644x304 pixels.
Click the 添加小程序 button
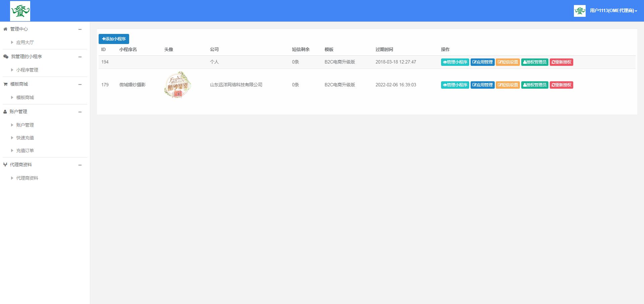[114, 39]
